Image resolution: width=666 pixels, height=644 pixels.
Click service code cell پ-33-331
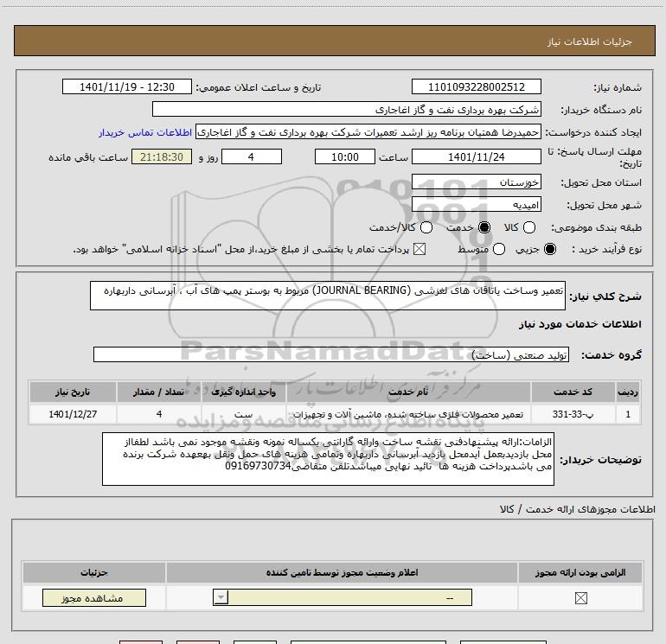click(573, 414)
